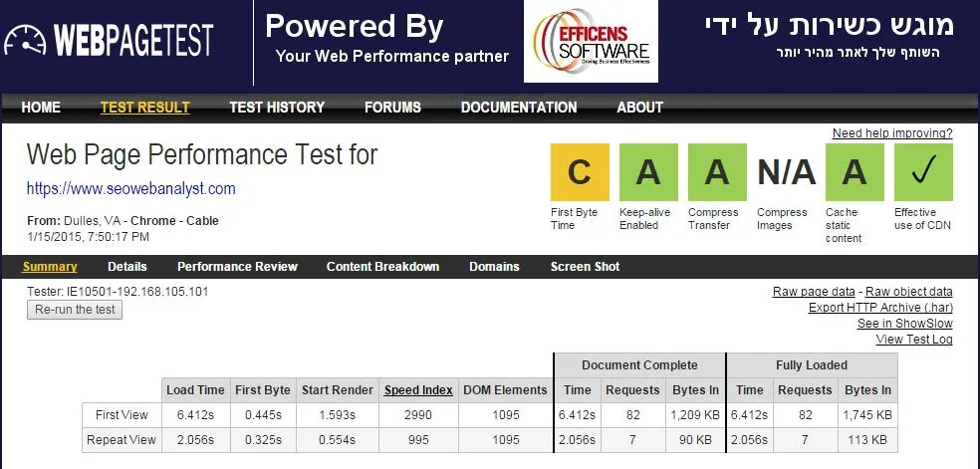980x469 pixels.
Task: Click the Compress Transfer A grade box
Action: pos(717,172)
